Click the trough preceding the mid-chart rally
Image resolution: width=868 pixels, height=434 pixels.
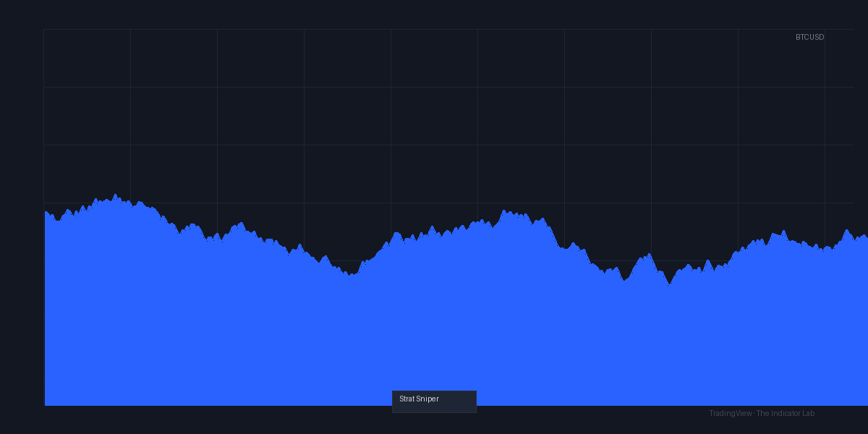350,275
